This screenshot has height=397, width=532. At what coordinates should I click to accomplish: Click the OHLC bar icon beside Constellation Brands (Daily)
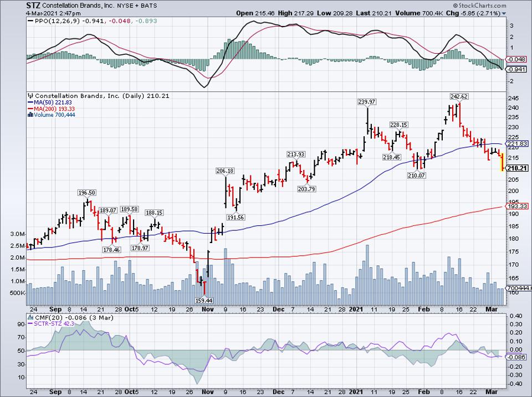click(30, 95)
